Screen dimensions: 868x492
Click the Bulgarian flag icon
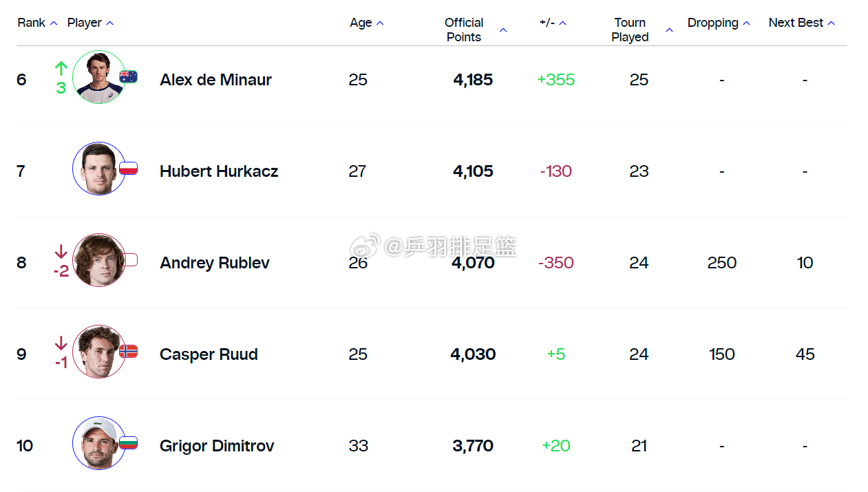[129, 442]
